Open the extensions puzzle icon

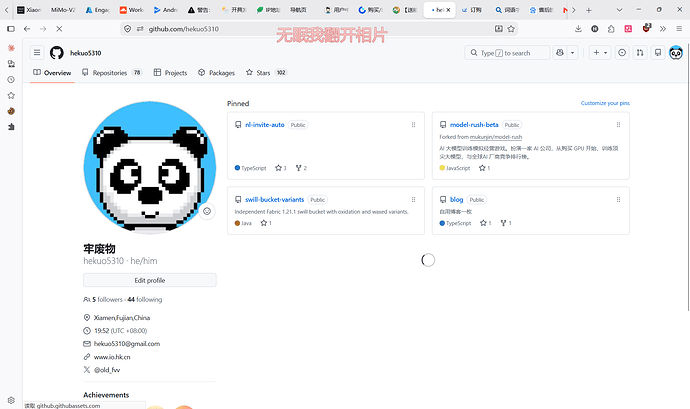[611, 29]
